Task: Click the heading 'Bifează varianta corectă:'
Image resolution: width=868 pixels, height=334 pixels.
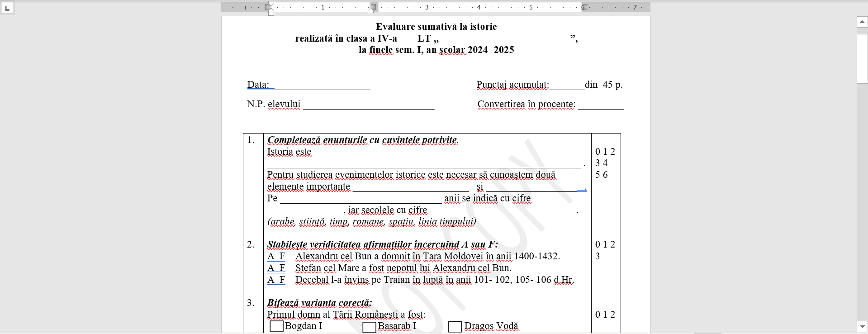Action: pos(320,303)
